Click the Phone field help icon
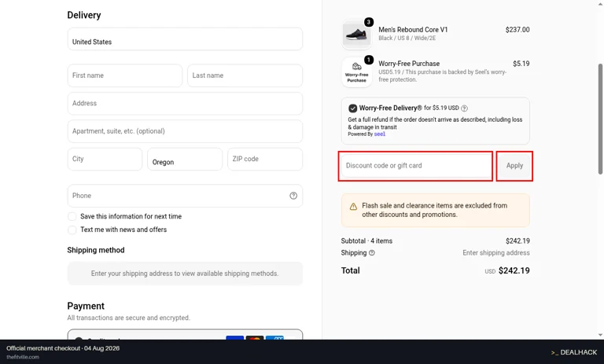Screen dimensions: 604x364 coord(293,196)
